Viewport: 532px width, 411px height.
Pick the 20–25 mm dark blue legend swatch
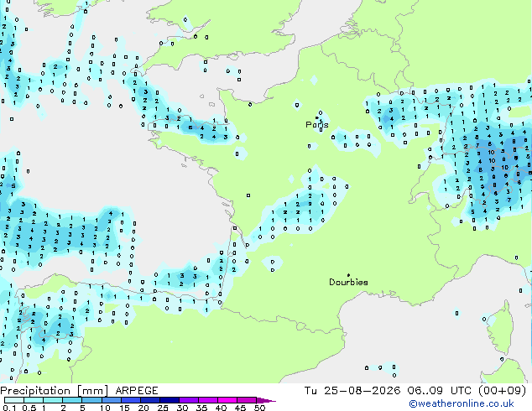point(149,400)
